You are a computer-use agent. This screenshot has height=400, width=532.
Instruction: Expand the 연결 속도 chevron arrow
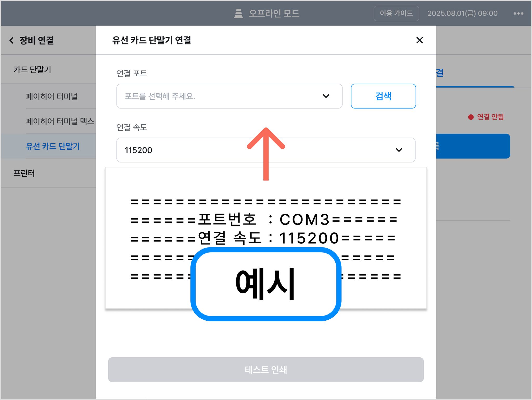click(399, 150)
